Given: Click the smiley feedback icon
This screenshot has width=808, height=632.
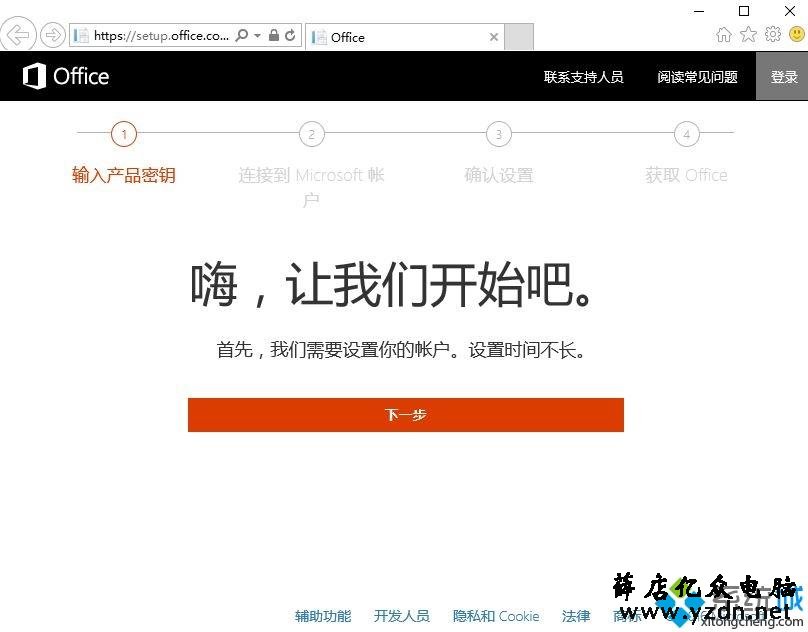Looking at the screenshot, I should coord(797,35).
